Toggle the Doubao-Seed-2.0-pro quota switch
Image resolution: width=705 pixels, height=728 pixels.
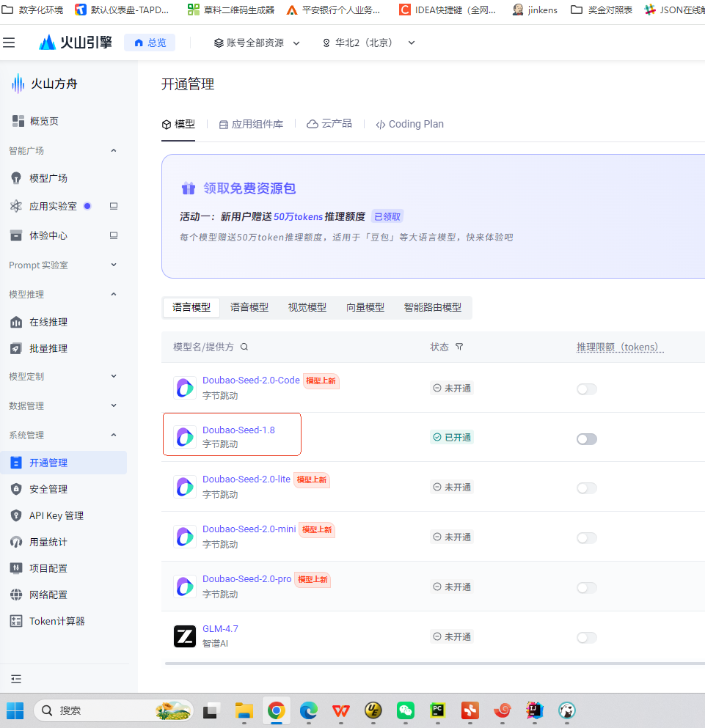click(x=587, y=588)
